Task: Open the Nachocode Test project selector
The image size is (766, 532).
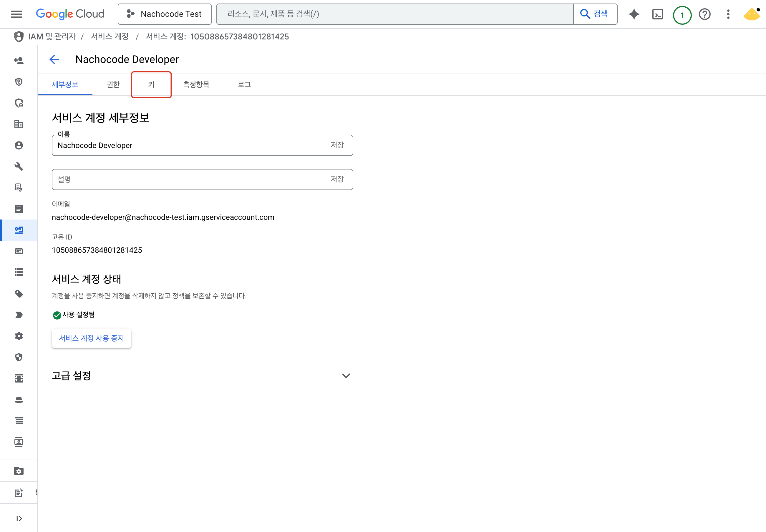Action: [165, 14]
